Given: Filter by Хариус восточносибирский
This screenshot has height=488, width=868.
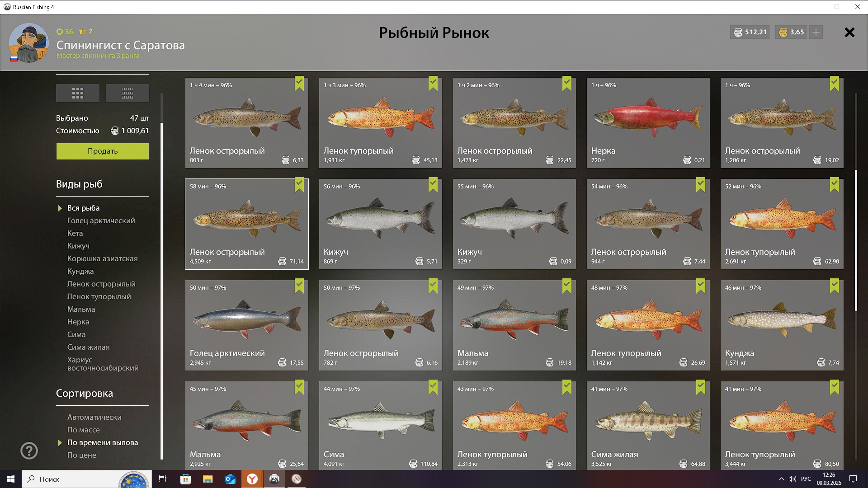Looking at the screenshot, I should tap(103, 364).
